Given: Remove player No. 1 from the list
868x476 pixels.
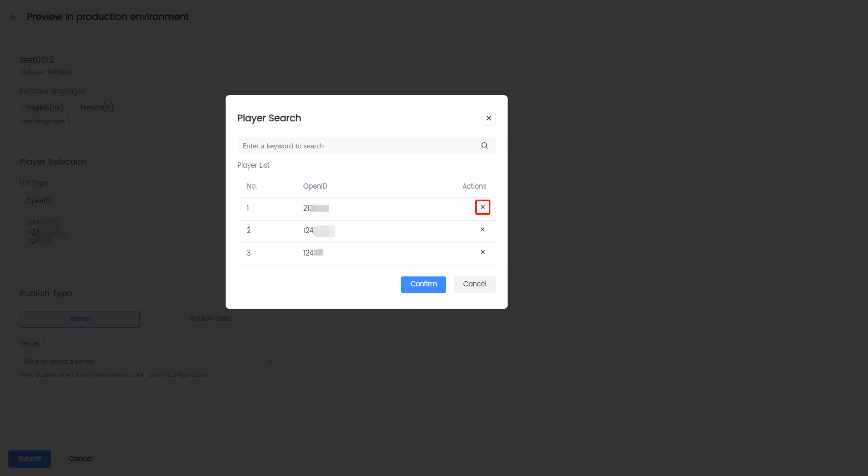Looking at the screenshot, I should pyautogui.click(x=483, y=207).
